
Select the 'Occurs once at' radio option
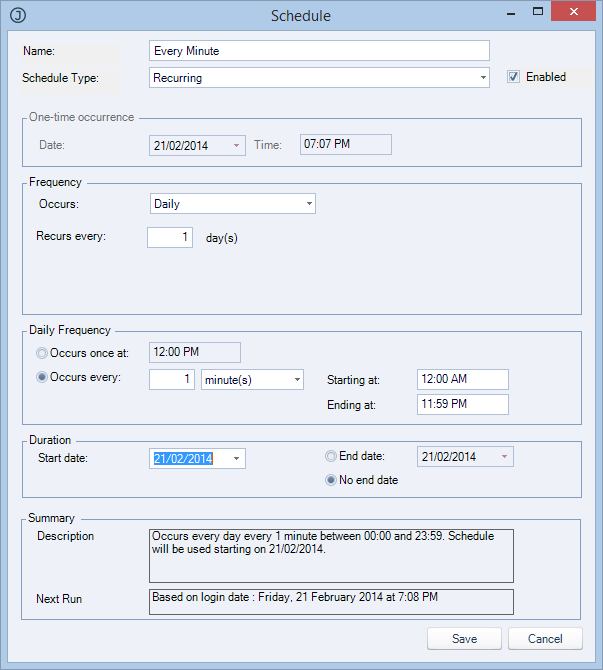(x=42, y=353)
